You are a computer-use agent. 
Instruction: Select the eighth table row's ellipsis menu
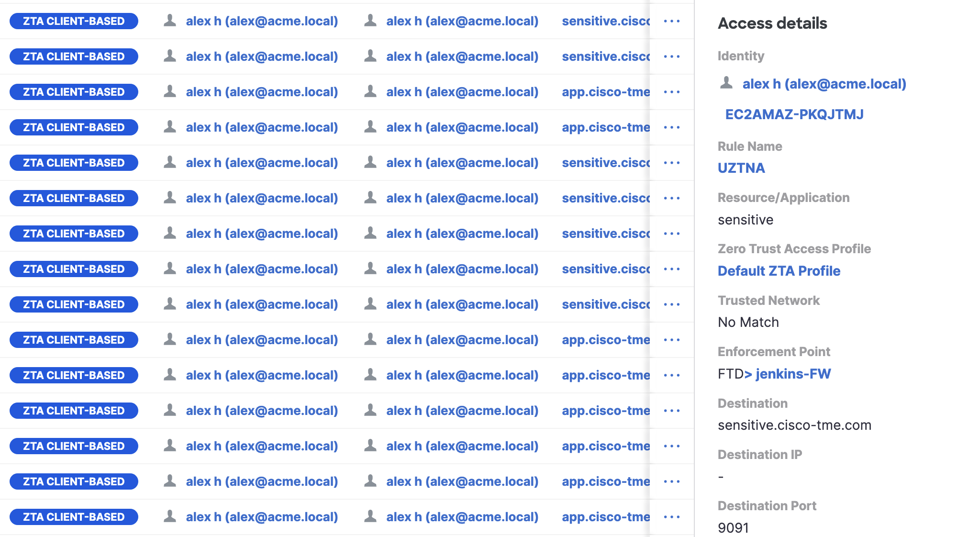point(672,269)
